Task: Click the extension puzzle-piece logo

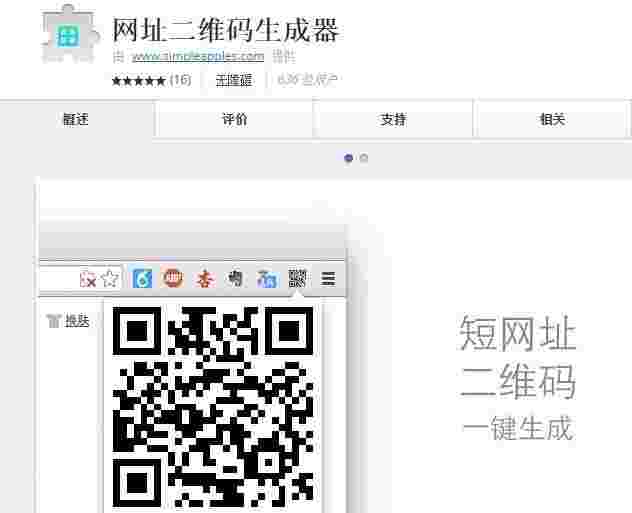Action: 71,34
